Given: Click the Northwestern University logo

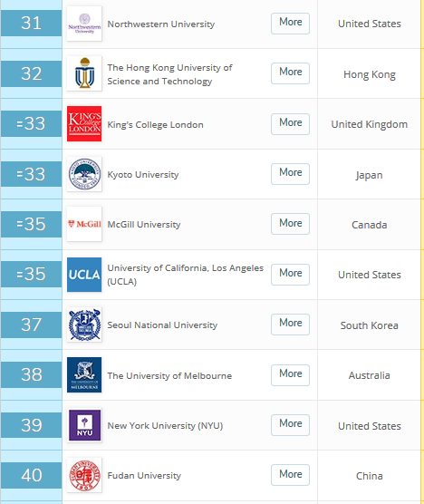Looking at the screenshot, I should [84, 24].
